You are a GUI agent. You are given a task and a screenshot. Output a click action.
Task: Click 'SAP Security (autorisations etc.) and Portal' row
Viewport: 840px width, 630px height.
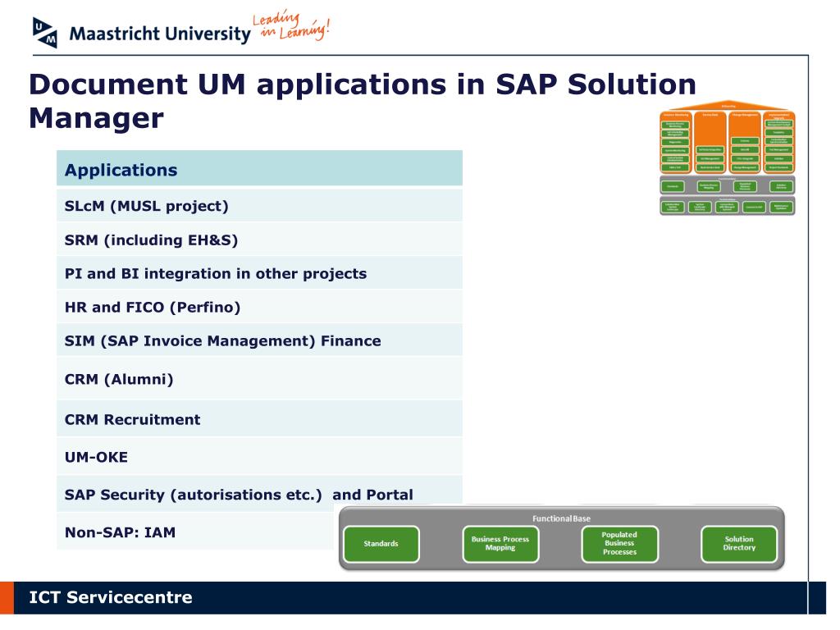[259, 492]
